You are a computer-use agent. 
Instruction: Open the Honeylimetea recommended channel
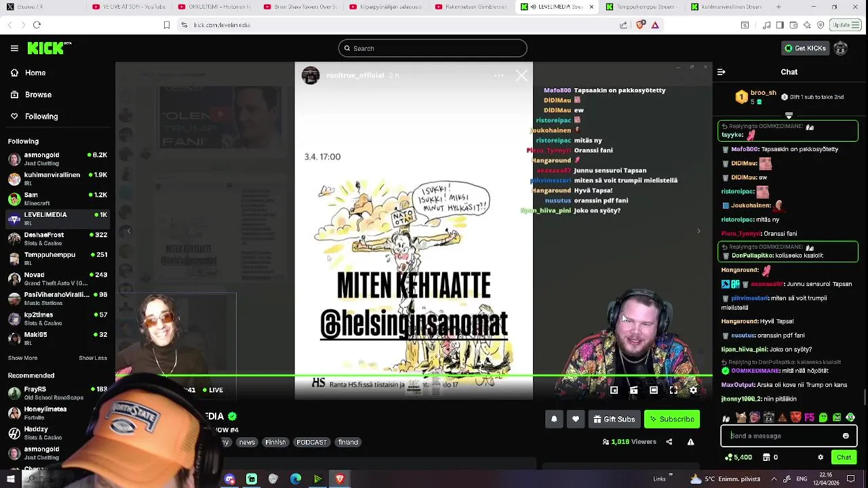[x=57, y=413]
